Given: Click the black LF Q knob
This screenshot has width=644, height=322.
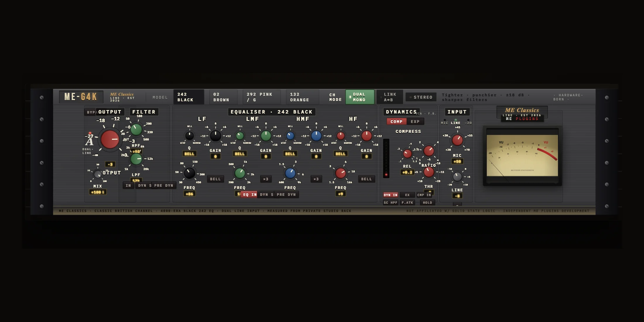Looking at the screenshot, I should (189, 136).
